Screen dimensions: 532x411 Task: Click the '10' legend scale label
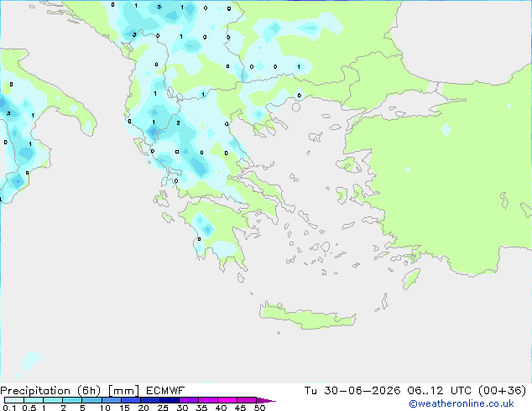(105, 408)
